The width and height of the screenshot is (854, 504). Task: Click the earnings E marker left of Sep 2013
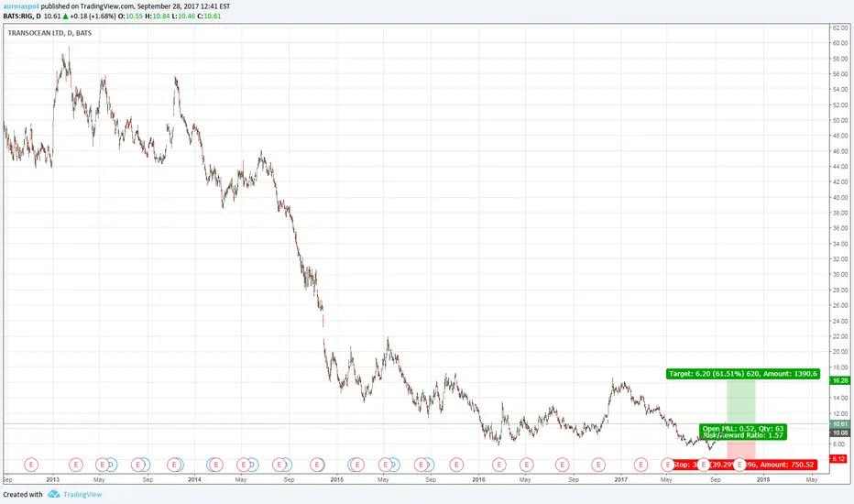tap(137, 465)
